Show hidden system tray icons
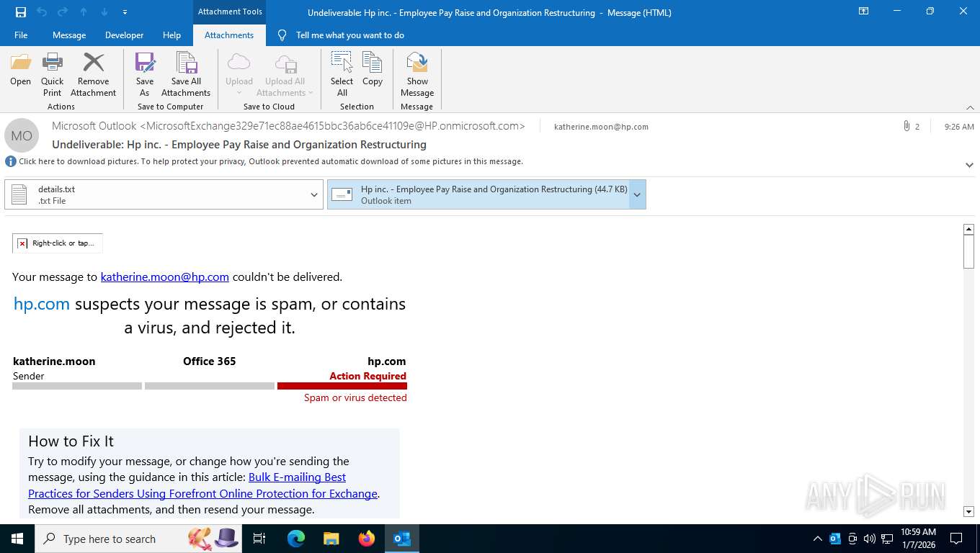Viewport: 980px width, 553px height. pos(817,539)
